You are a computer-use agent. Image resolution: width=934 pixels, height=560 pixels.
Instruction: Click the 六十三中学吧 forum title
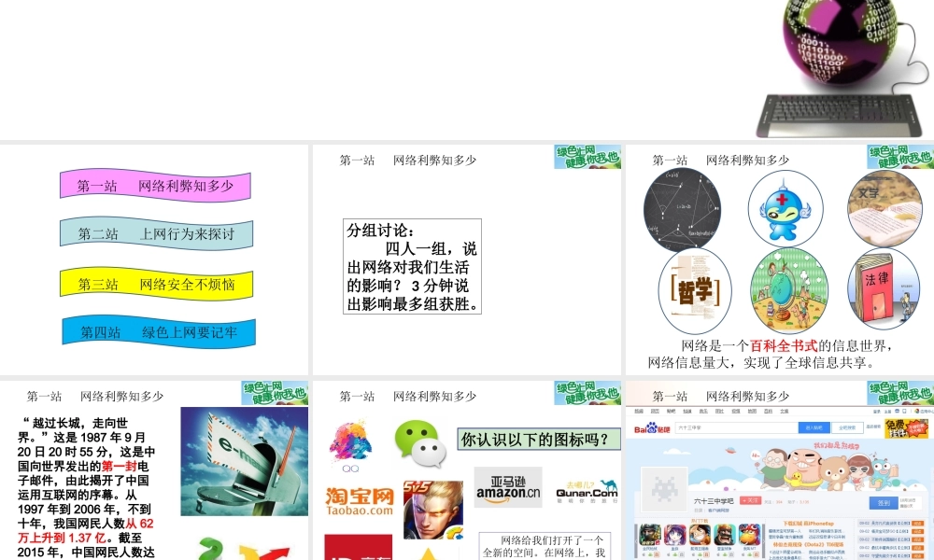(714, 501)
